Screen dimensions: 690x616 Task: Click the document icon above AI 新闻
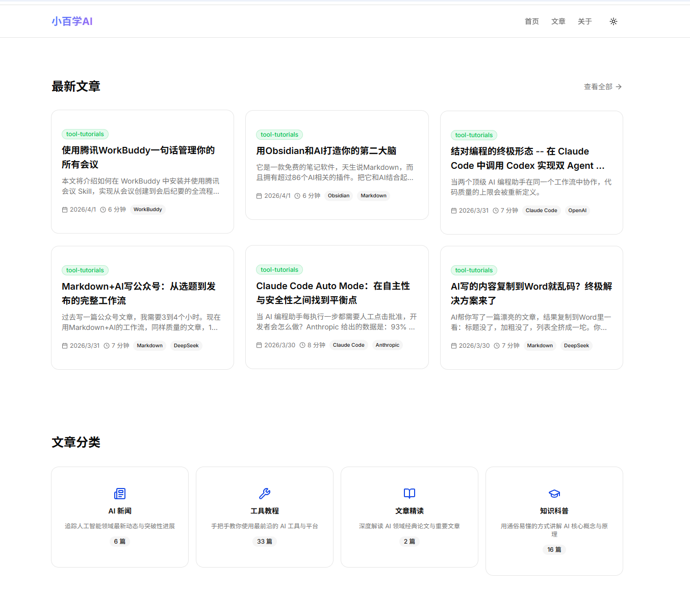click(x=119, y=493)
